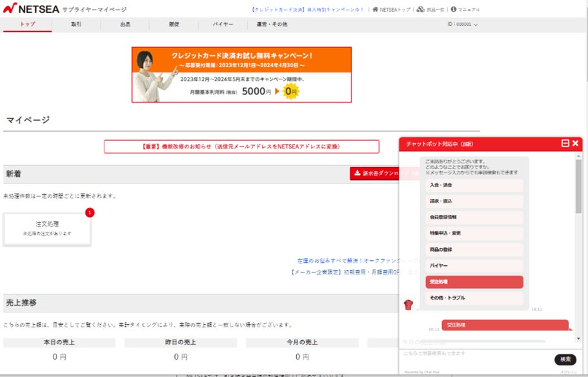Click the 本日の売上 column header
Screen dimensions: 588x377
pos(59,343)
